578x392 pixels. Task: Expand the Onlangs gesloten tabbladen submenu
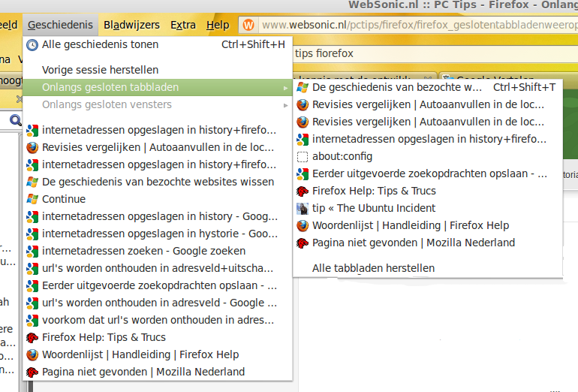pos(158,87)
